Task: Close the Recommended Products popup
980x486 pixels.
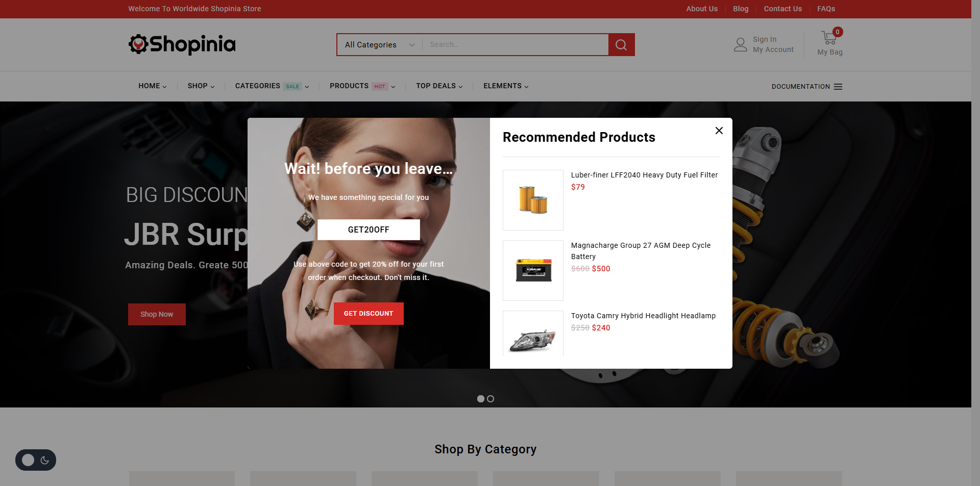Action: (x=719, y=131)
